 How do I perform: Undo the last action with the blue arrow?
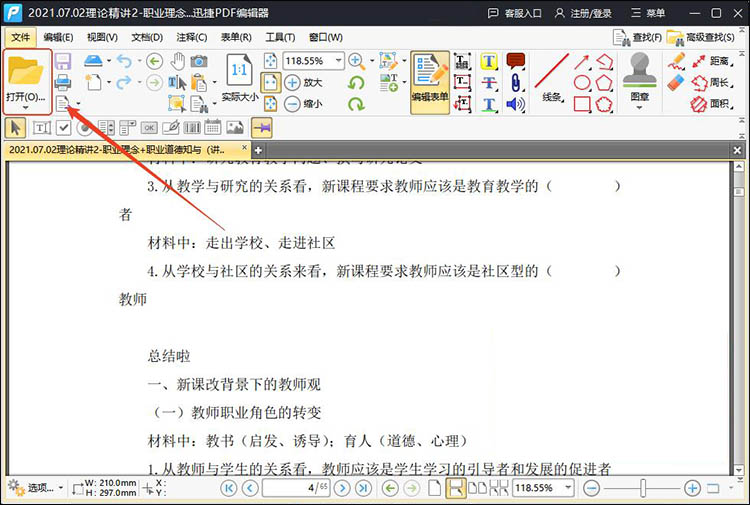[x=124, y=61]
